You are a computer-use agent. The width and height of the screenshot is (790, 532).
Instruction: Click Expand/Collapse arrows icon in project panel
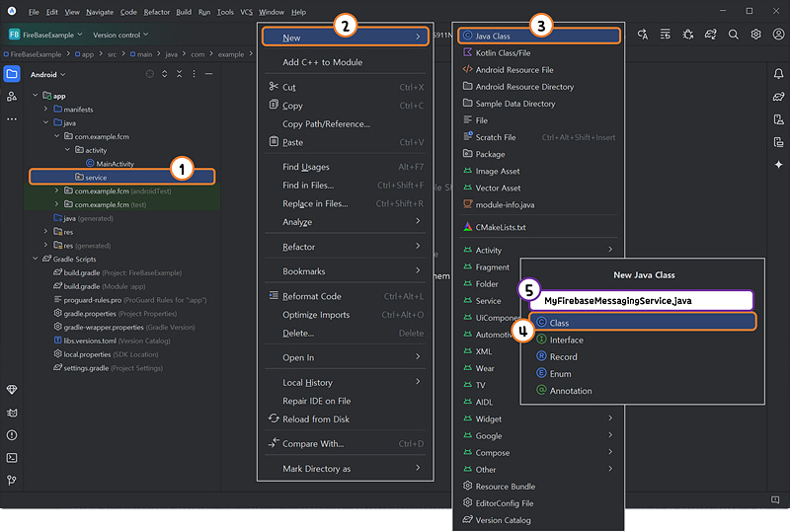164,74
